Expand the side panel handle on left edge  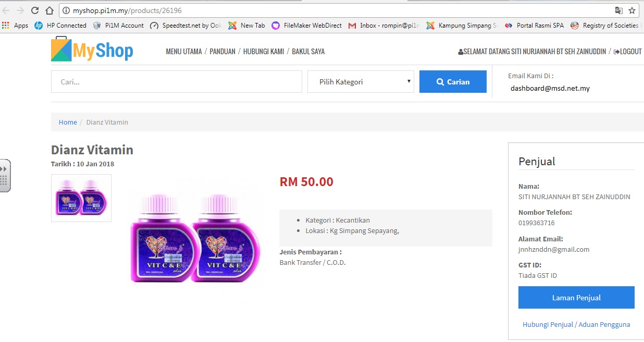[x=5, y=176]
